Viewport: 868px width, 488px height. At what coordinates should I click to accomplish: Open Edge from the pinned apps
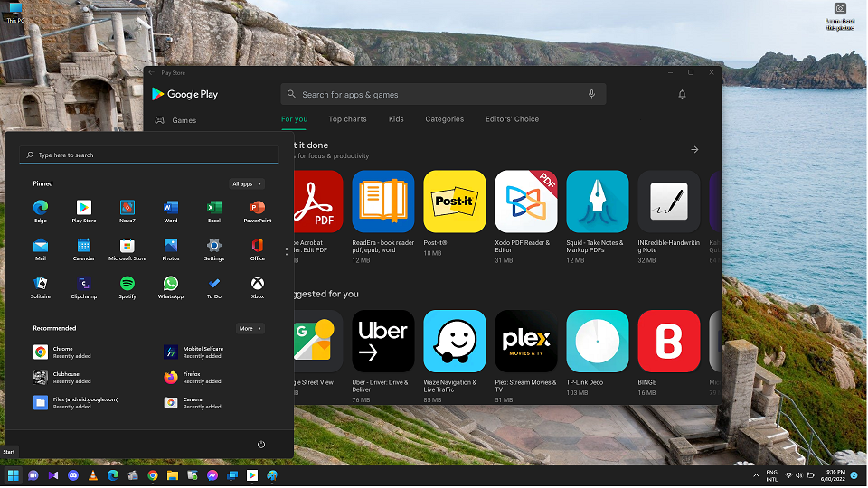[41, 211]
